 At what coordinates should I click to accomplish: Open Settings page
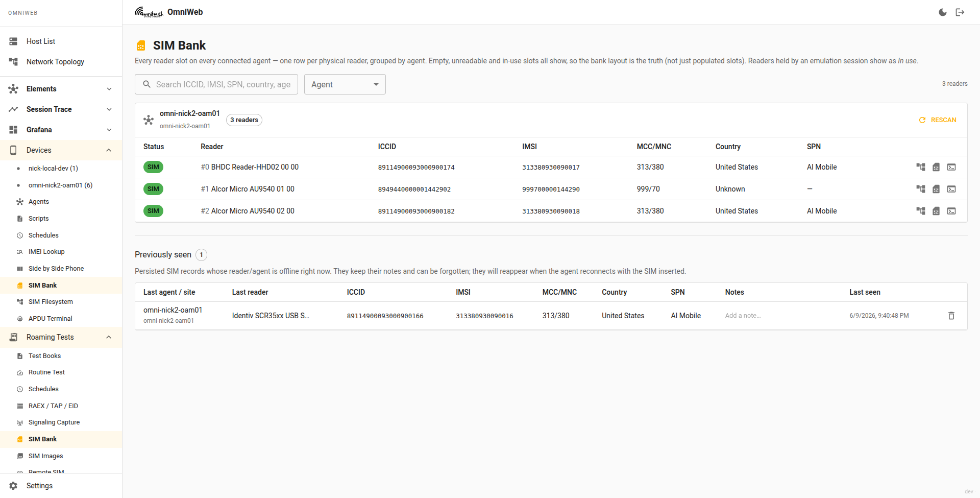61,486
